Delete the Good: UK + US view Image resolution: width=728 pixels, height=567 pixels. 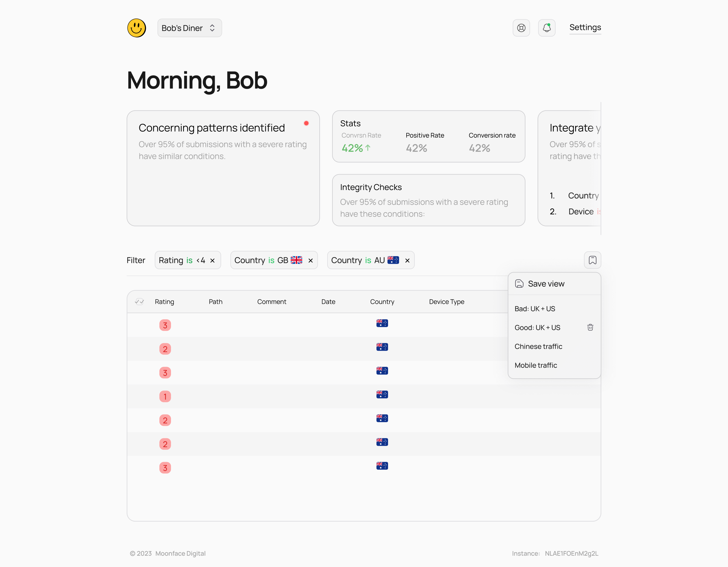[590, 327]
